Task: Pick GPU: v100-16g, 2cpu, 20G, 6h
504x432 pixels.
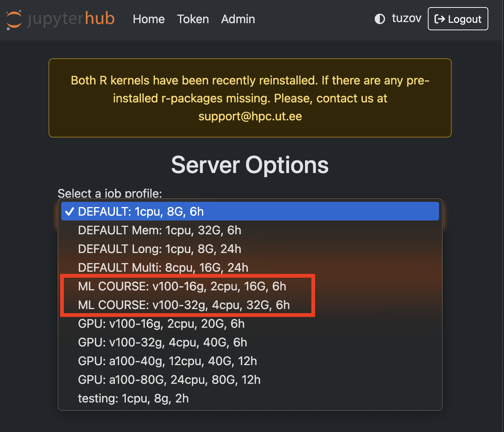Action: [x=250, y=324]
